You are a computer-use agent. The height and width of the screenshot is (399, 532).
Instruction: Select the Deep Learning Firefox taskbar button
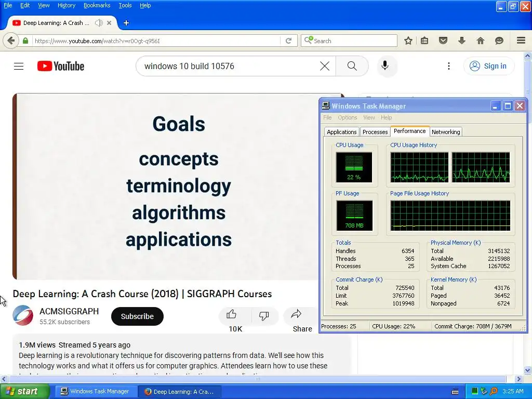pos(180,392)
